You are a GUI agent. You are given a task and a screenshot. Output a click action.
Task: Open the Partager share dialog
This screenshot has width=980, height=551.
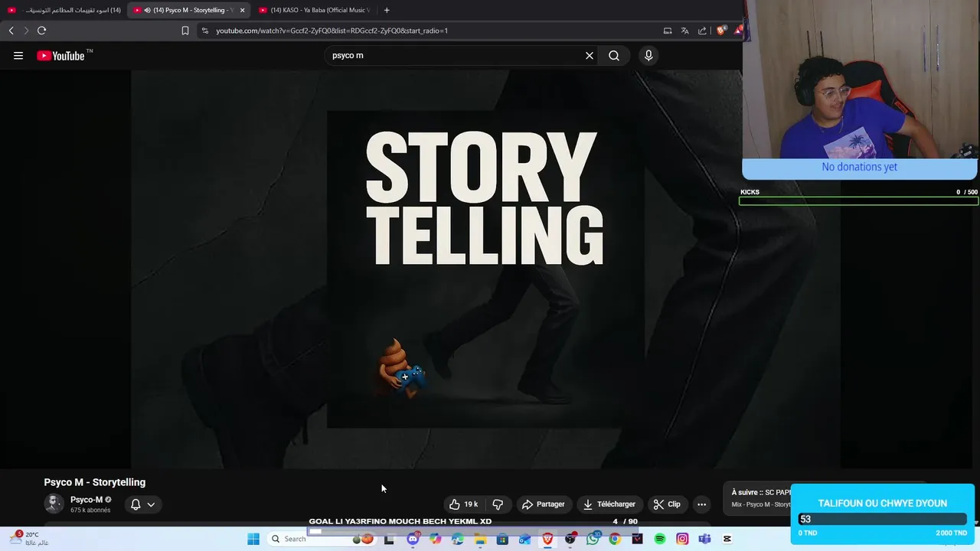[x=543, y=504]
